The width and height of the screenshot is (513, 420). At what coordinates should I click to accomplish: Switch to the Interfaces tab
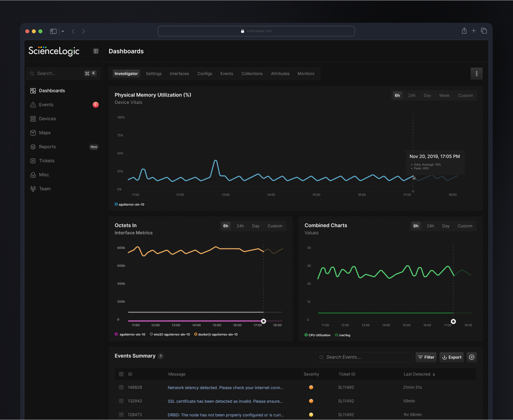pyautogui.click(x=179, y=74)
